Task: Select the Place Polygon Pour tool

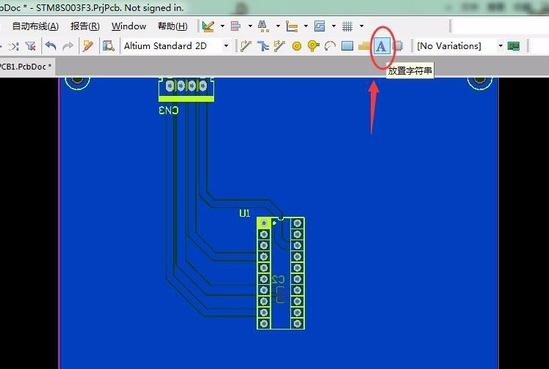Action: point(364,46)
